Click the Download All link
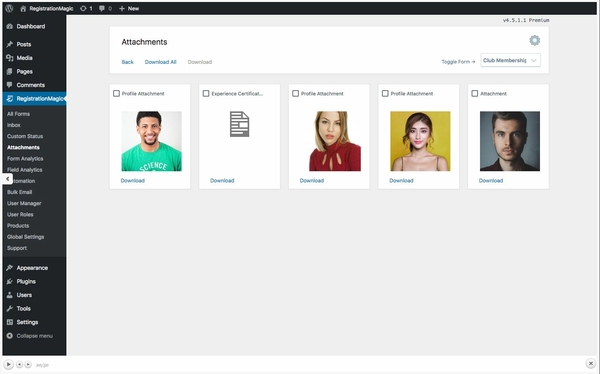This screenshot has height=374, width=600. [160, 62]
